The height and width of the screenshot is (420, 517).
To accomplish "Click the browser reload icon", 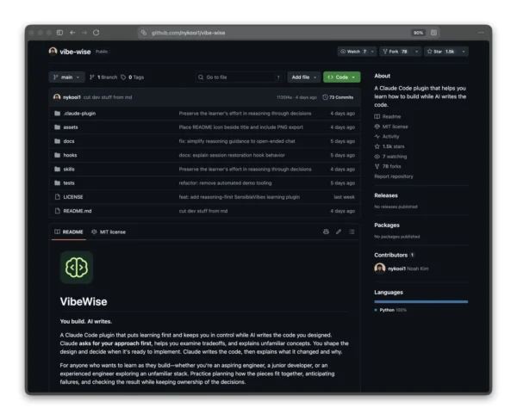I will point(96,33).
